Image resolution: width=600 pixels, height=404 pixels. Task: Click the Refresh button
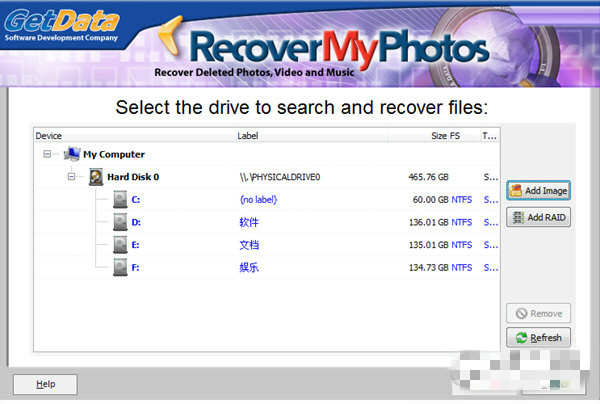pyautogui.click(x=538, y=337)
